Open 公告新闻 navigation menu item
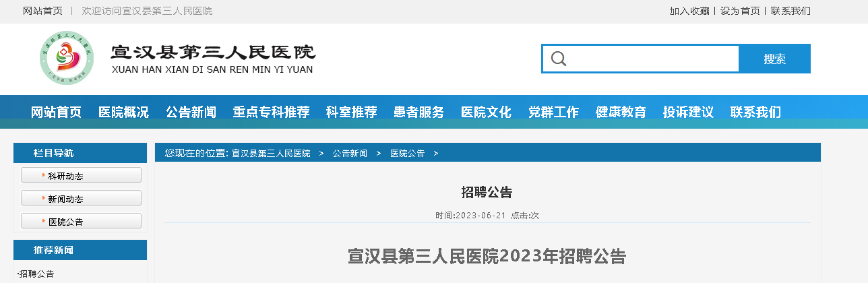This screenshot has height=283, width=868. (191, 112)
